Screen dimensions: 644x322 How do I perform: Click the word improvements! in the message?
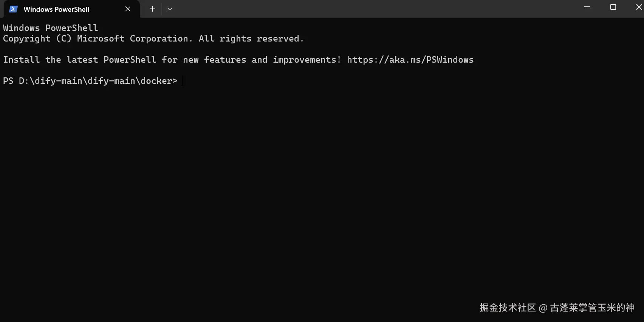click(307, 60)
